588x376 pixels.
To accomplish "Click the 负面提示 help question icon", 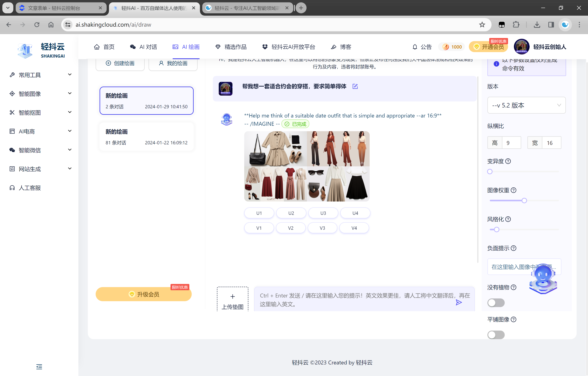I will tap(514, 248).
